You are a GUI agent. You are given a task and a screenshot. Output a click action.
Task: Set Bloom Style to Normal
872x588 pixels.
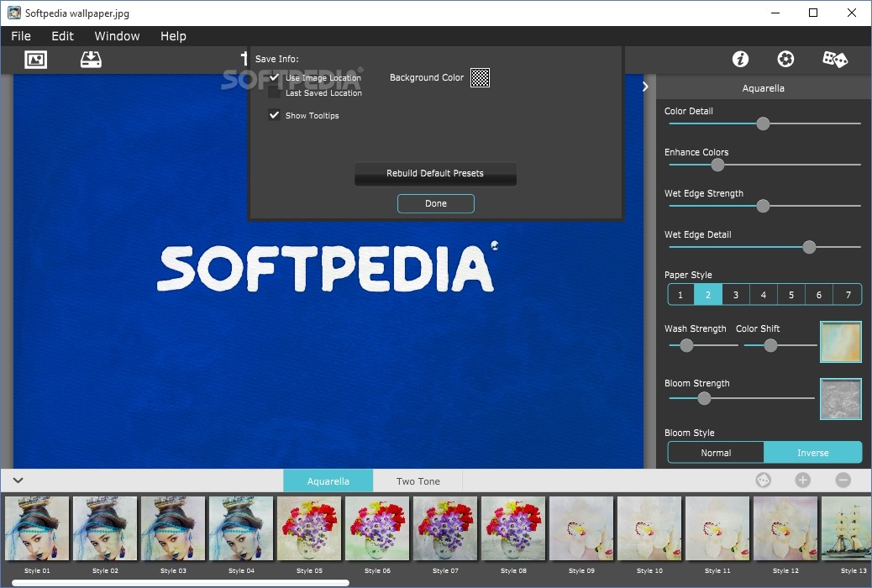click(716, 453)
